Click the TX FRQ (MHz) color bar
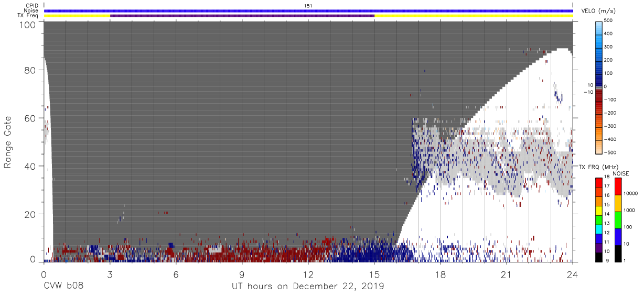 pos(599,219)
